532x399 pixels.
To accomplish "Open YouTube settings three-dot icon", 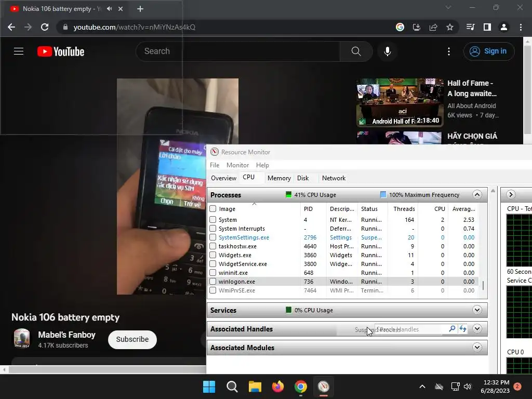I will 449,51.
